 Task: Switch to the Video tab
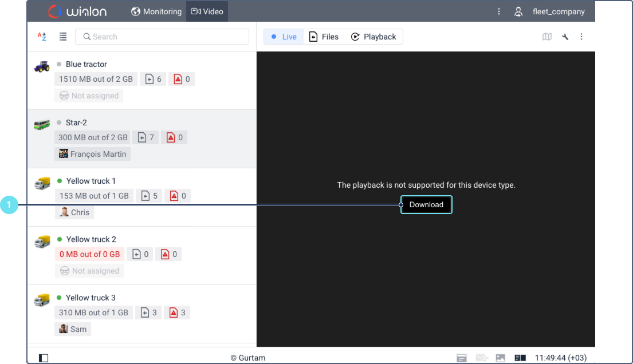pyautogui.click(x=207, y=11)
